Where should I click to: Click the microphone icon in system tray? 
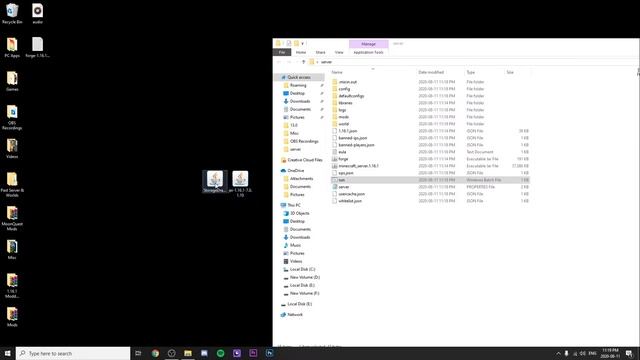point(567,353)
